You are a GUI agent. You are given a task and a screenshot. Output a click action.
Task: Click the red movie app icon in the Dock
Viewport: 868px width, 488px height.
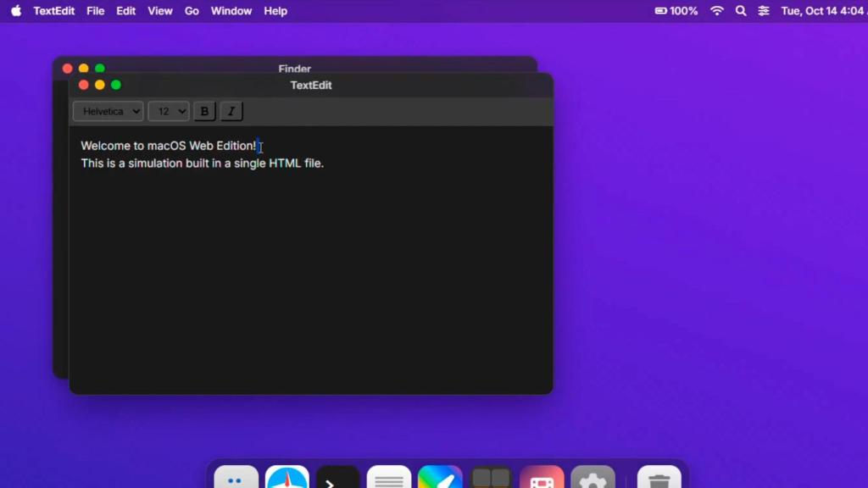coord(542,477)
